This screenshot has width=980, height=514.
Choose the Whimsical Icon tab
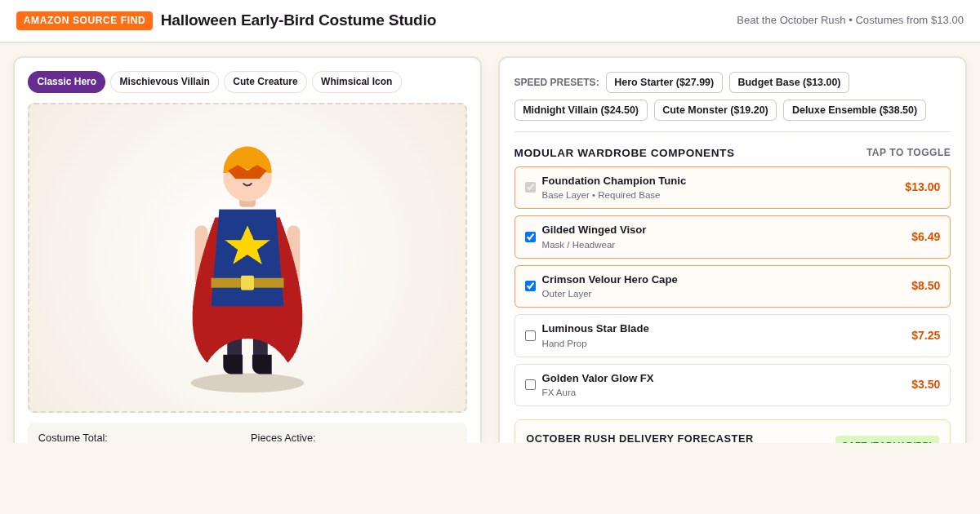[356, 82]
